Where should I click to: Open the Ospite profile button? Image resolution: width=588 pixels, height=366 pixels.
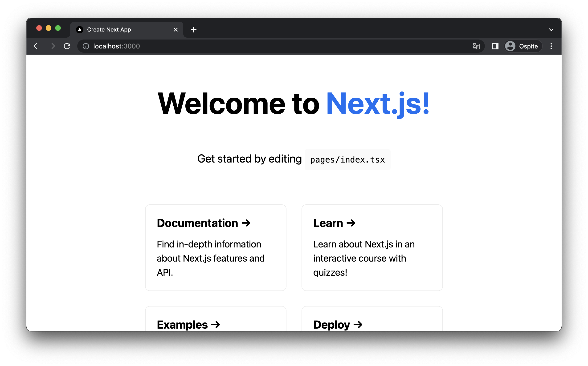(523, 46)
